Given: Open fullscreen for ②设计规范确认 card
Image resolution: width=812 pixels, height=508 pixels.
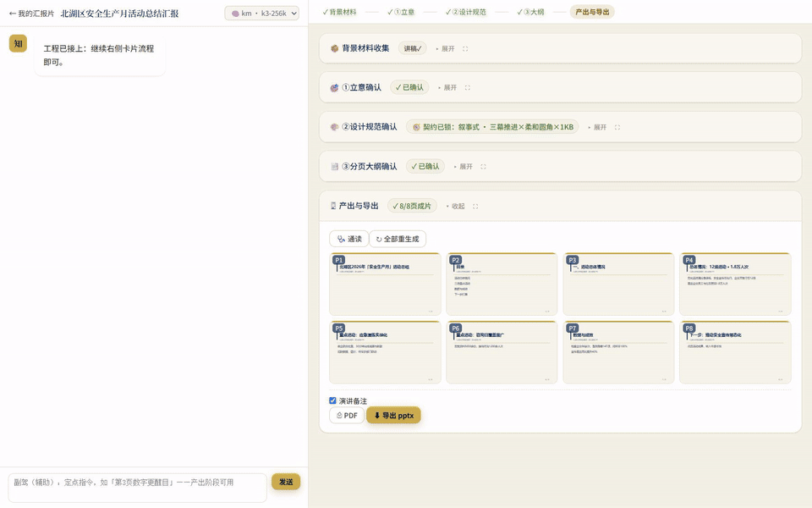Looking at the screenshot, I should coord(617,127).
